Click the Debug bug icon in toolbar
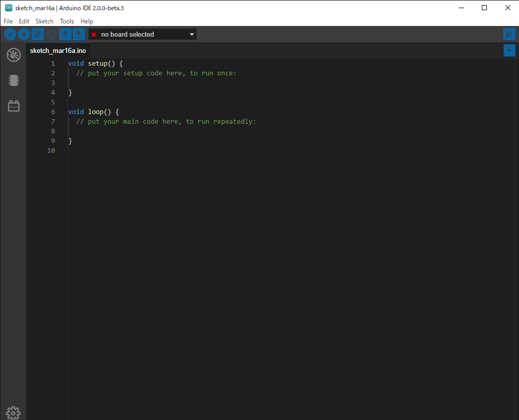Viewport: 519px width, 420px height. (51, 34)
